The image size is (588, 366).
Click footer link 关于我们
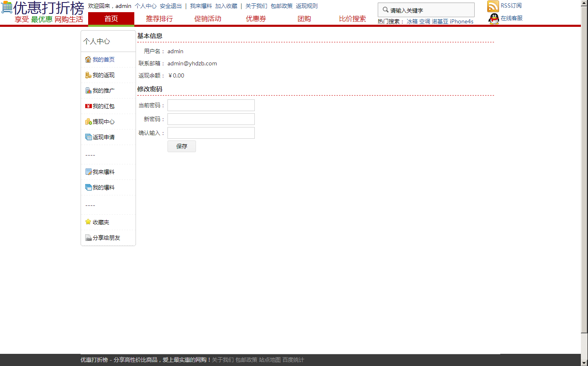223,360
